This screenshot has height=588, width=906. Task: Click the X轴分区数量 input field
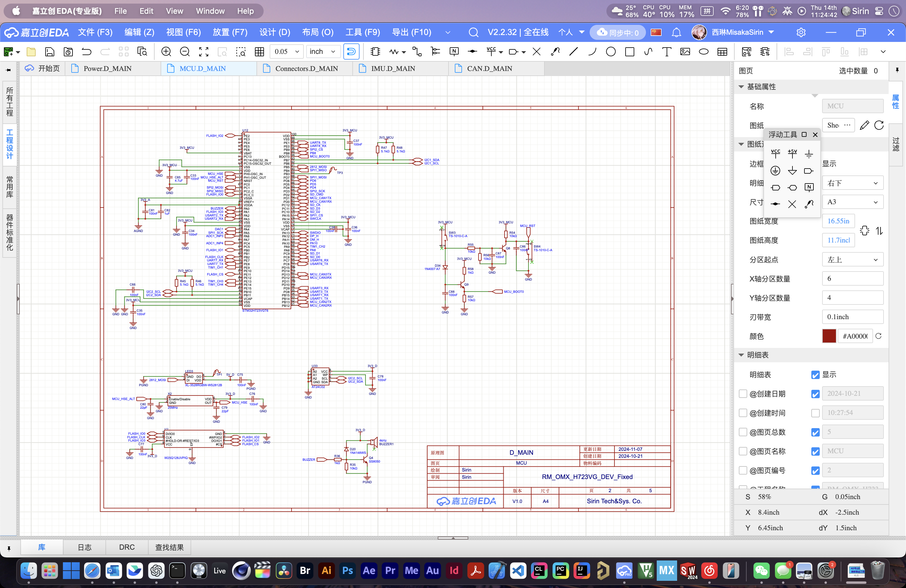click(852, 278)
